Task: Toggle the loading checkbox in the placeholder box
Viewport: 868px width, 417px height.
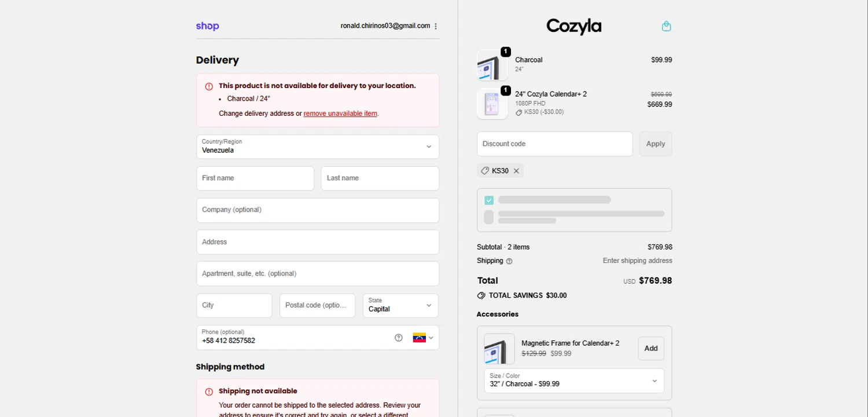Action: (x=489, y=200)
